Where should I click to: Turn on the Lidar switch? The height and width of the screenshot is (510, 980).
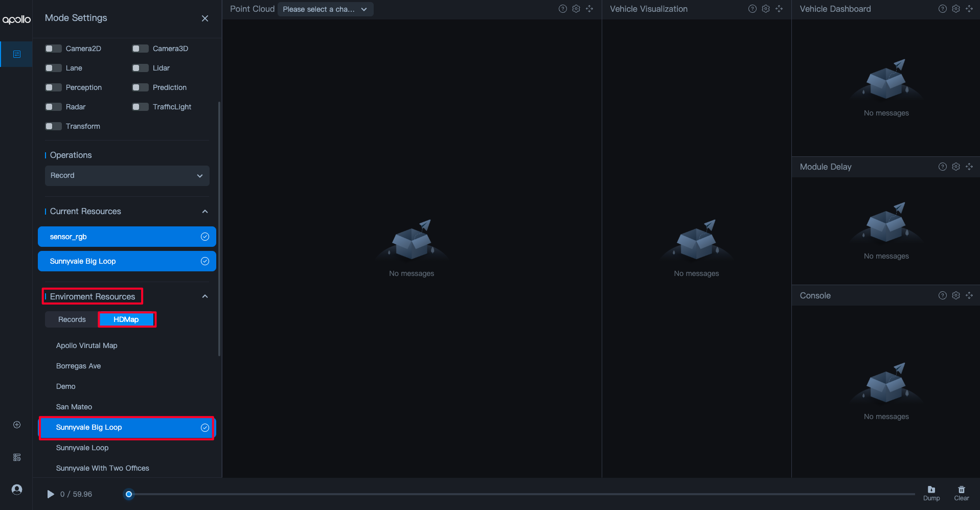140,68
